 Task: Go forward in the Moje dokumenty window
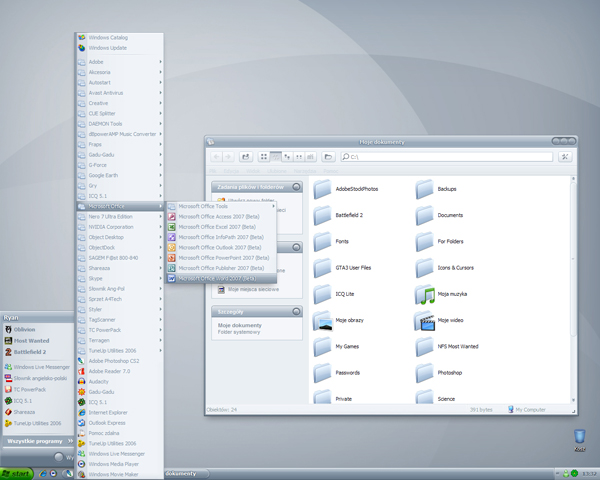228,157
